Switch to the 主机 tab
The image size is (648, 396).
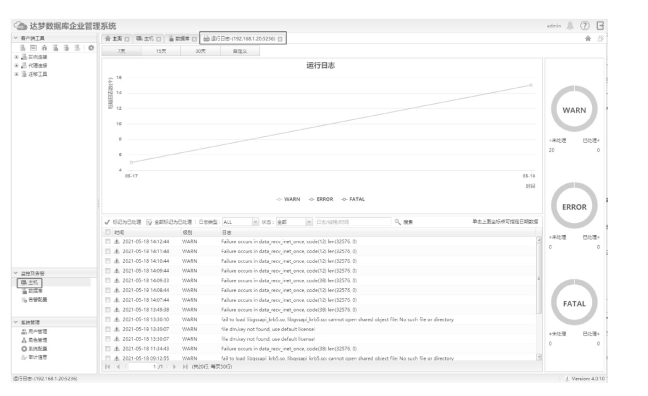(x=148, y=38)
